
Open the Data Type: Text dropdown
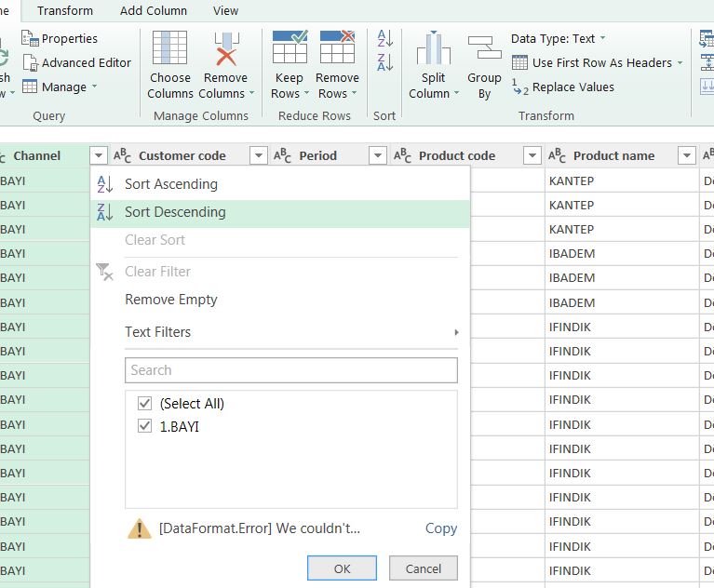click(x=559, y=39)
